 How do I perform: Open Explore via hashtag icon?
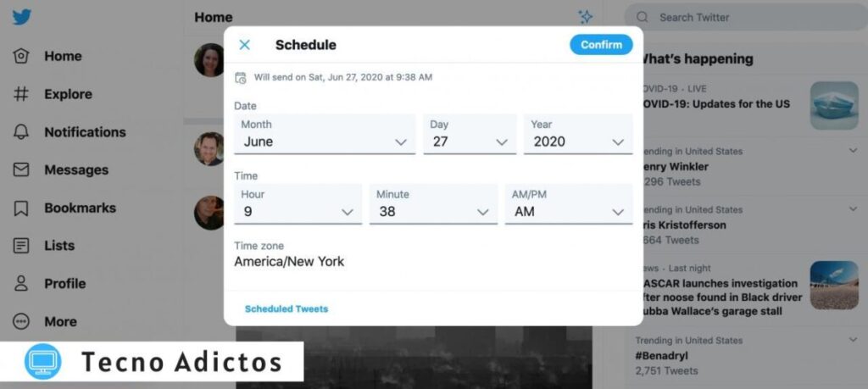point(22,94)
